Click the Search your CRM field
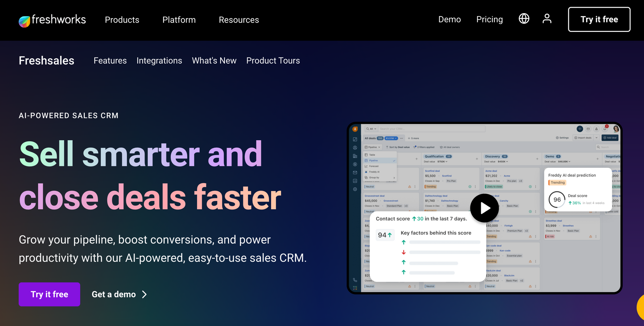Viewport: 644px width, 326px height. click(x=431, y=129)
